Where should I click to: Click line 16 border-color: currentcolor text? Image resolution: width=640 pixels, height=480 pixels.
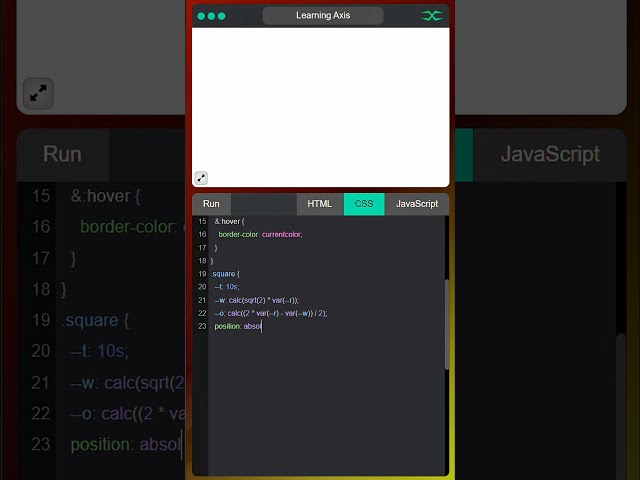coord(260,234)
